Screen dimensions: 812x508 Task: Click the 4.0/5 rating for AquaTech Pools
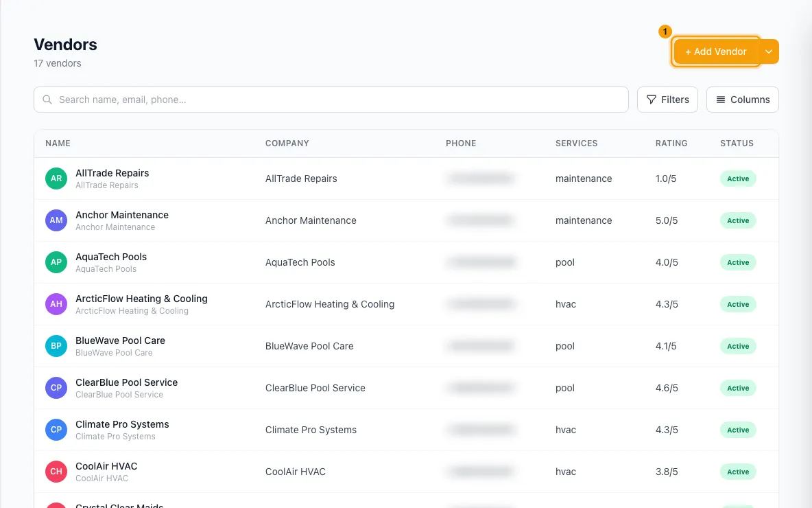coord(667,263)
